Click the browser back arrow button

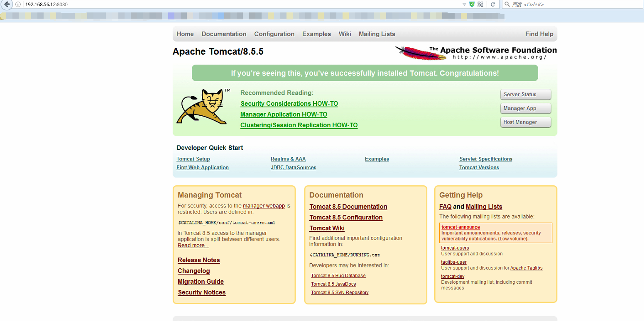click(x=7, y=4)
